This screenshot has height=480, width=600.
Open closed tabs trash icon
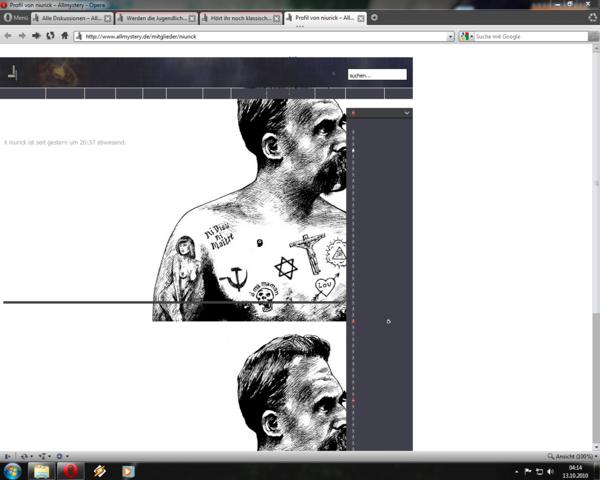(x=593, y=18)
